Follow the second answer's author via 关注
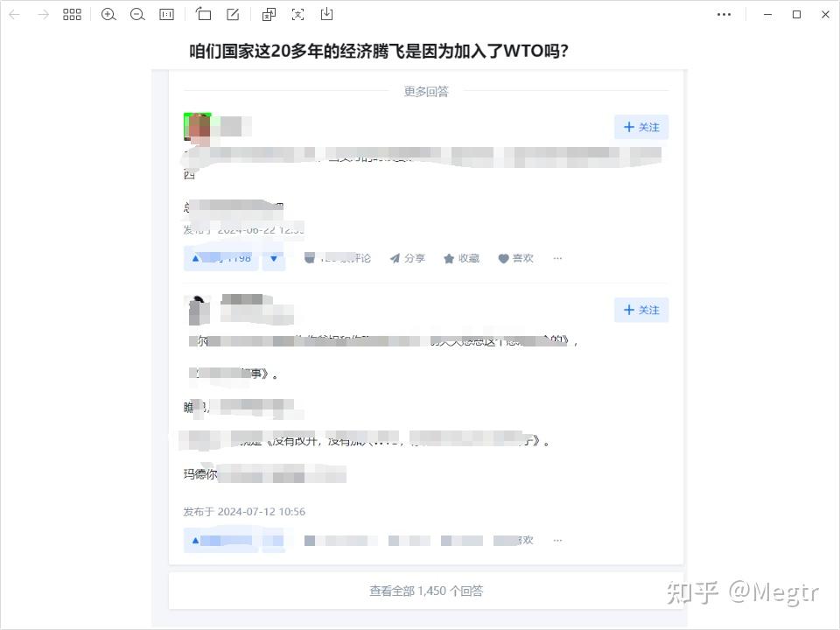Image resolution: width=840 pixels, height=630 pixels. (x=641, y=310)
